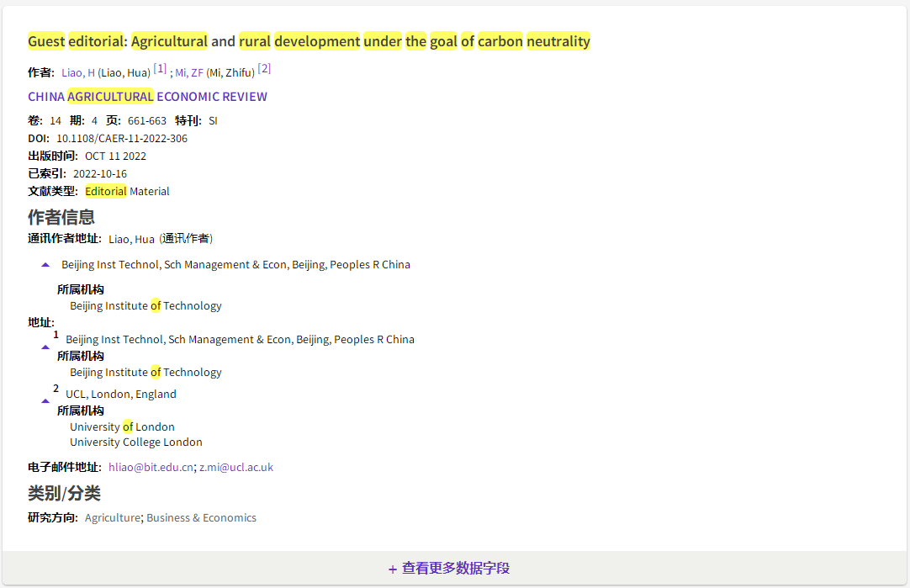Click affiliation footnote [2] after Mi, Zhifu
This screenshot has height=588, width=910.
264,68
